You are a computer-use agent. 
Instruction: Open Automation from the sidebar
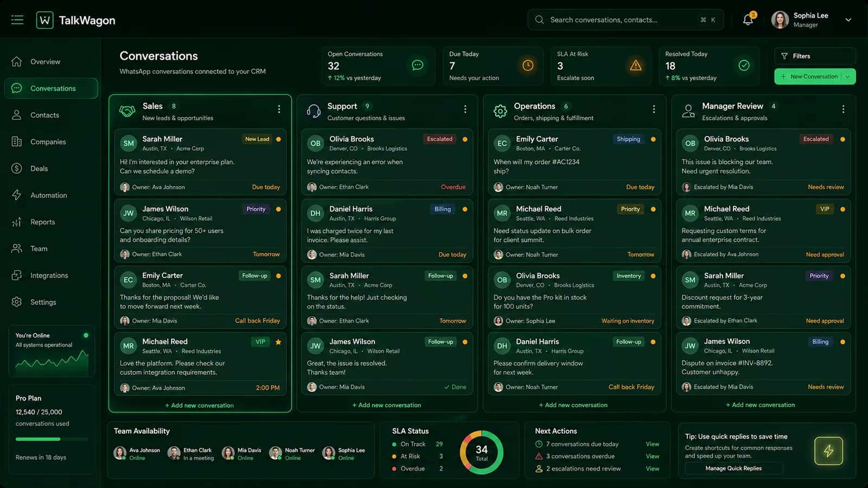point(51,195)
